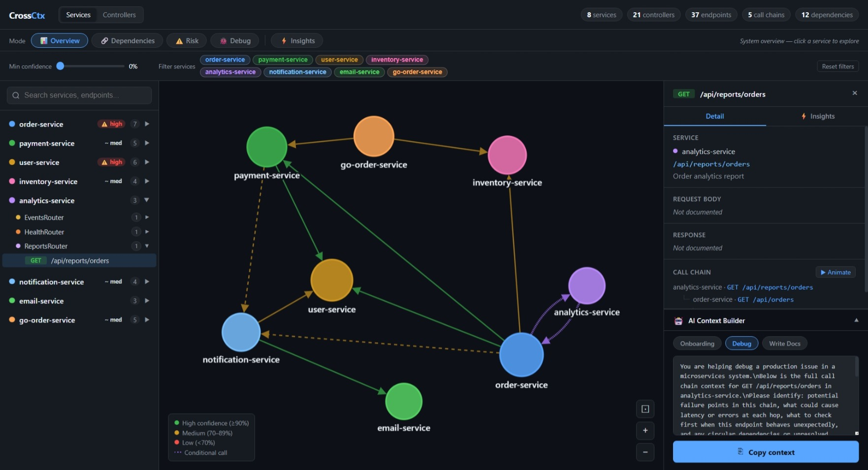Select the analytics-service purple node
Image resolution: width=868 pixels, height=470 pixels.
pos(586,285)
